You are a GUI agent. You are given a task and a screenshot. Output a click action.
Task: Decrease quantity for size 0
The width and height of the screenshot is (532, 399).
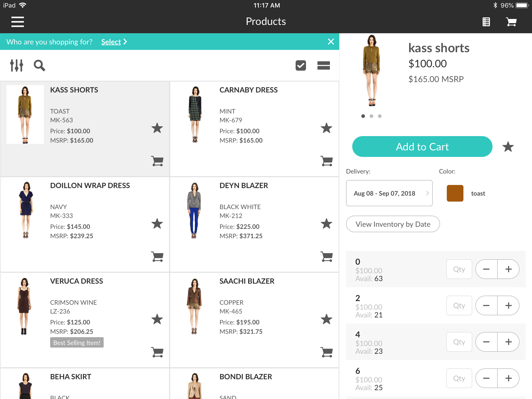pyautogui.click(x=487, y=269)
